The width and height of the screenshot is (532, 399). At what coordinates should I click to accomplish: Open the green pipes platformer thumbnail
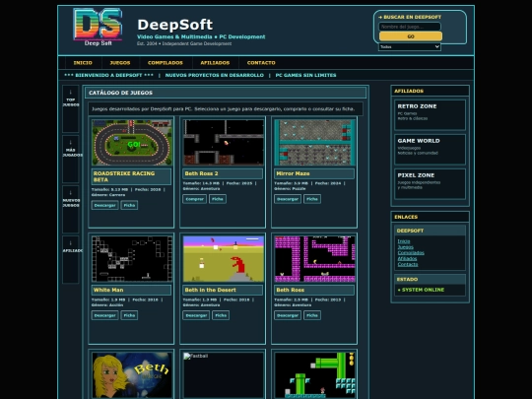pyautogui.click(x=314, y=375)
